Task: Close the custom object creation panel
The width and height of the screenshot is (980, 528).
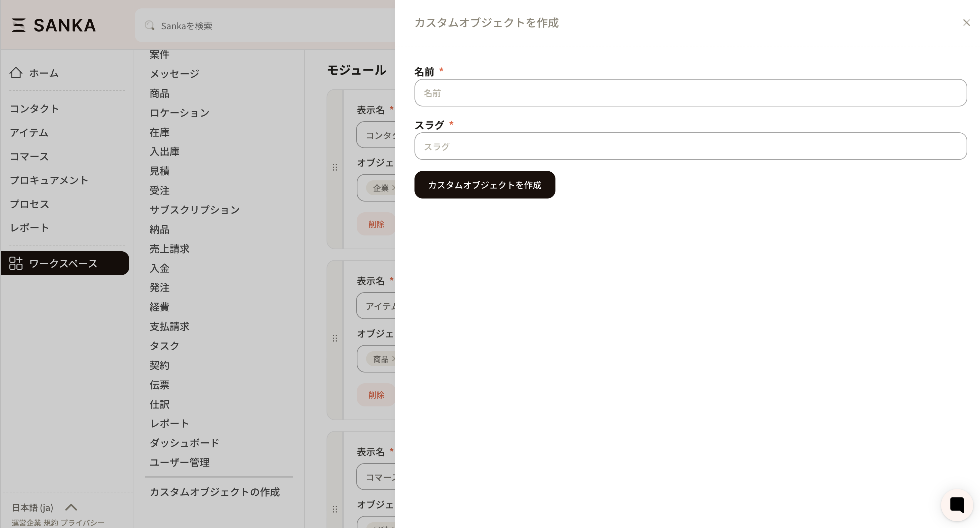Action: tap(966, 23)
